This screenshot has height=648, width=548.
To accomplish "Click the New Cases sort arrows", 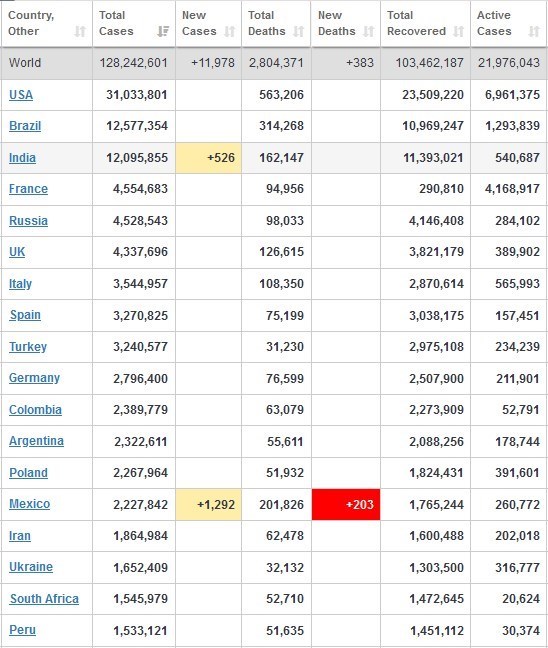I will click(229, 31).
